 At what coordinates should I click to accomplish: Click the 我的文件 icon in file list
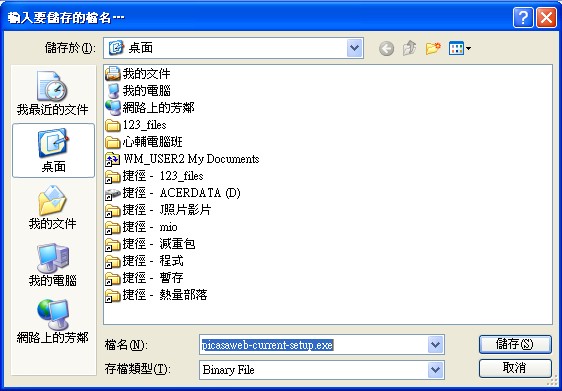[x=113, y=74]
